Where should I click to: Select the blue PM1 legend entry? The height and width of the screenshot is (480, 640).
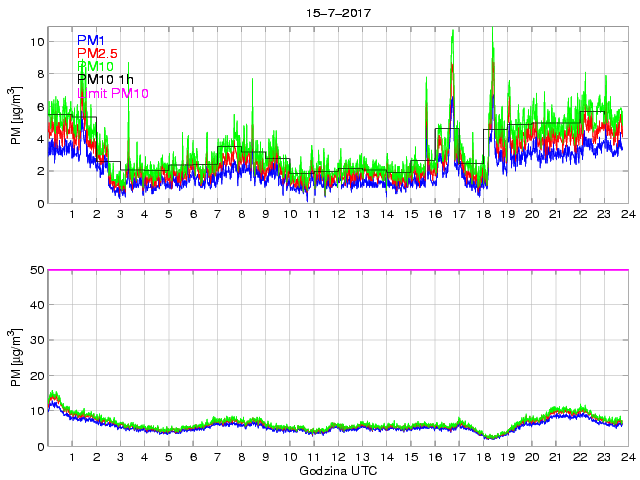[x=91, y=40]
